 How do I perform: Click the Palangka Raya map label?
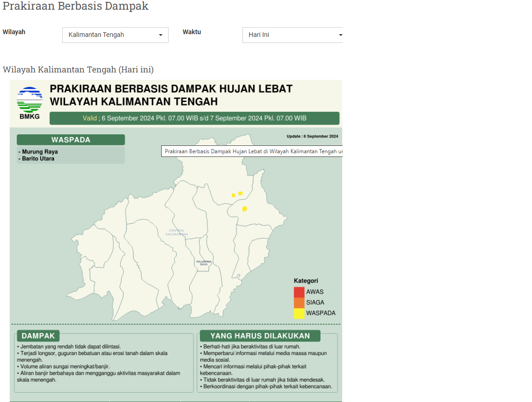(204, 263)
